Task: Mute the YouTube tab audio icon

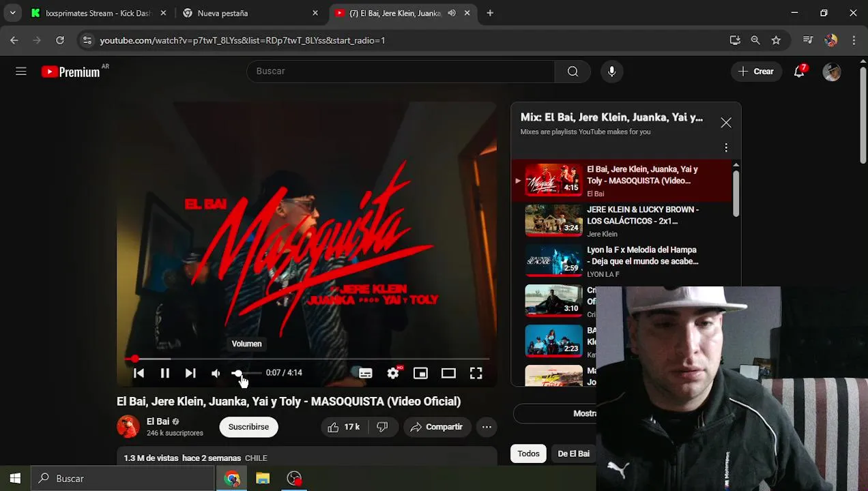Action: point(452,13)
